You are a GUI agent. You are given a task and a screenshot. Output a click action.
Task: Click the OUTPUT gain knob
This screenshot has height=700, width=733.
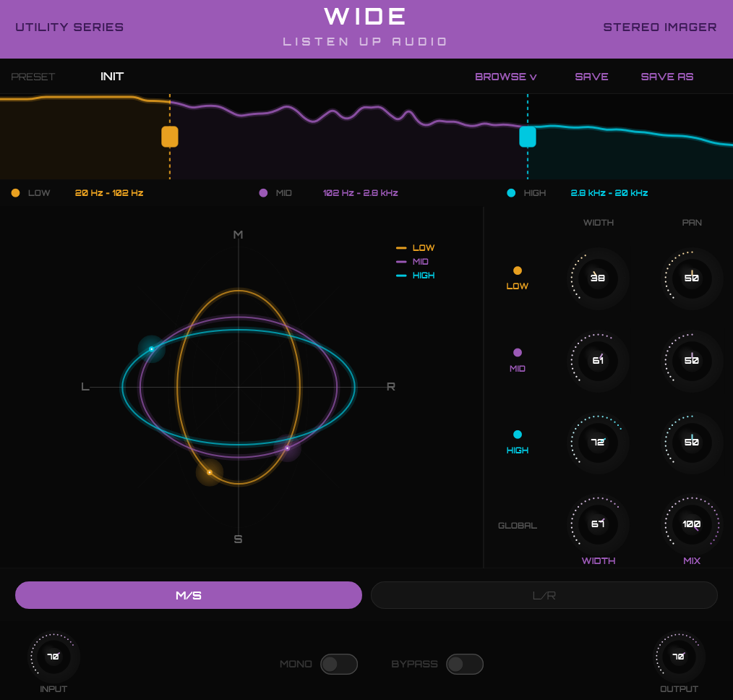click(x=678, y=657)
